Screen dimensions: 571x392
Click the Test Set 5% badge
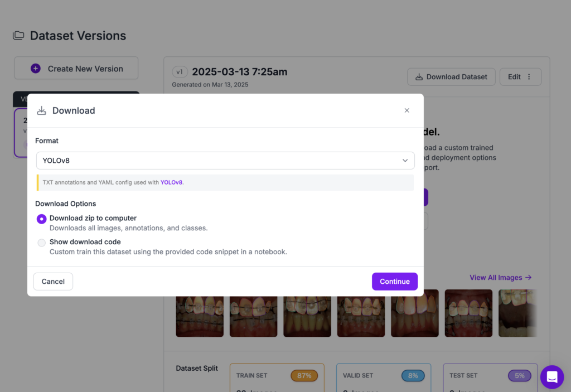520,376
